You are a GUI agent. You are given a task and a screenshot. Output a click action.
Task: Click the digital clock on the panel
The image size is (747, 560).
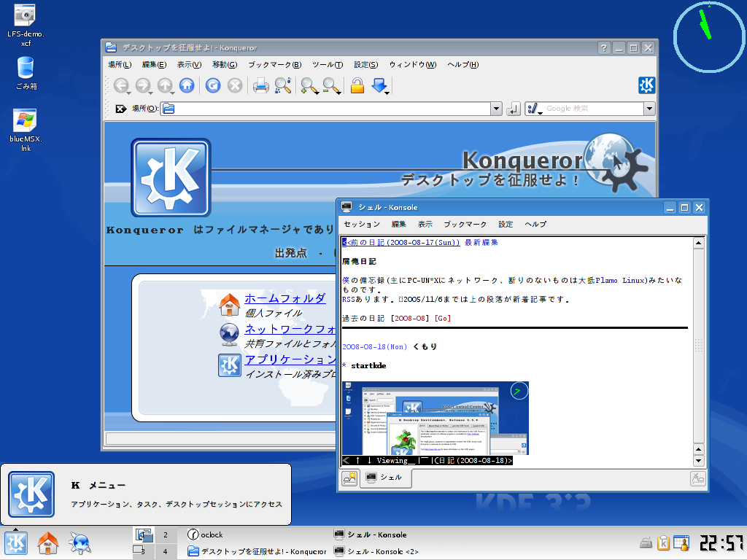pyautogui.click(x=721, y=542)
